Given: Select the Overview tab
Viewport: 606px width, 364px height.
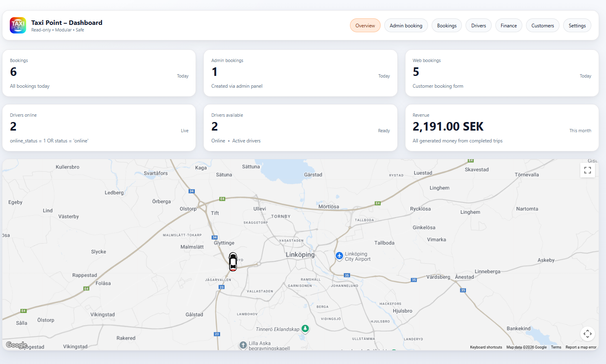Looking at the screenshot, I should (x=365, y=25).
